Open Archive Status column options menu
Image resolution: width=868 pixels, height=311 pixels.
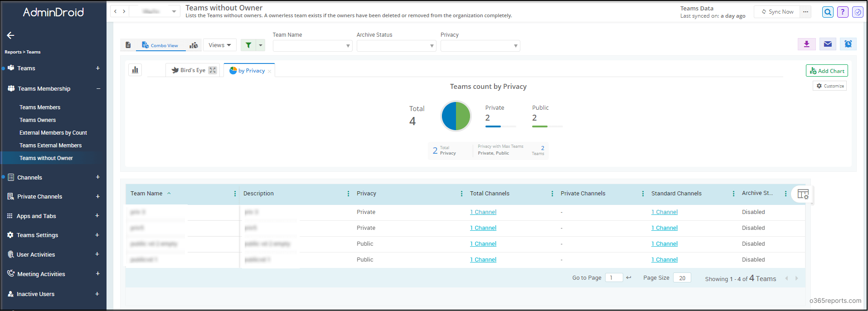(x=786, y=194)
